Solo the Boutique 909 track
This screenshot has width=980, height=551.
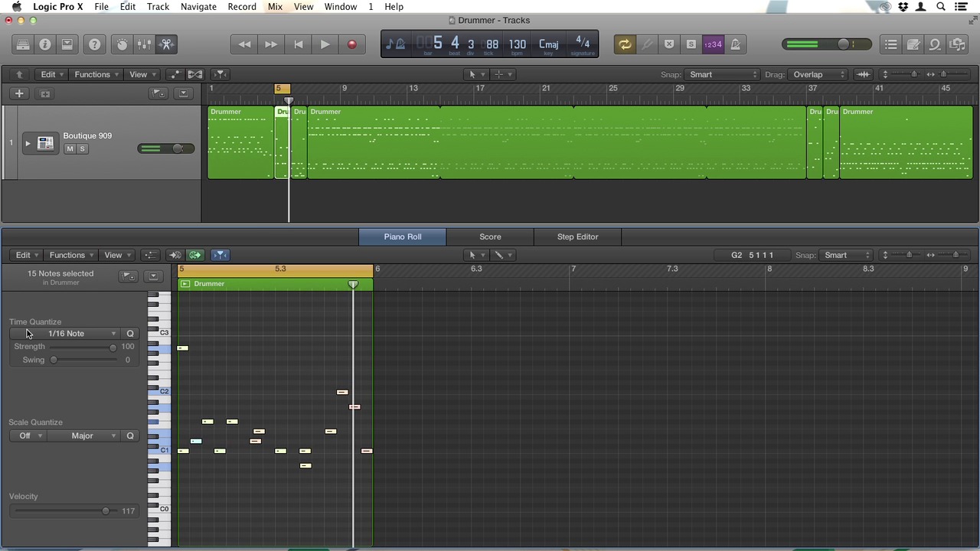tap(82, 148)
